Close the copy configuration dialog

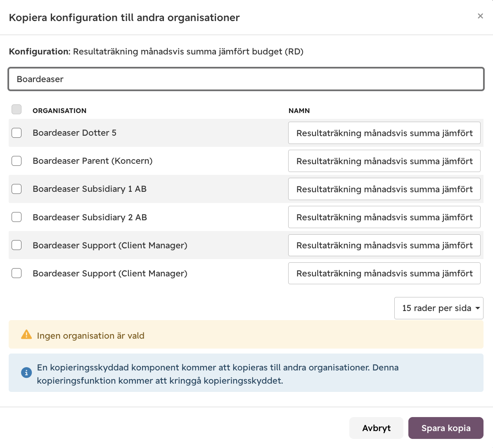480,16
